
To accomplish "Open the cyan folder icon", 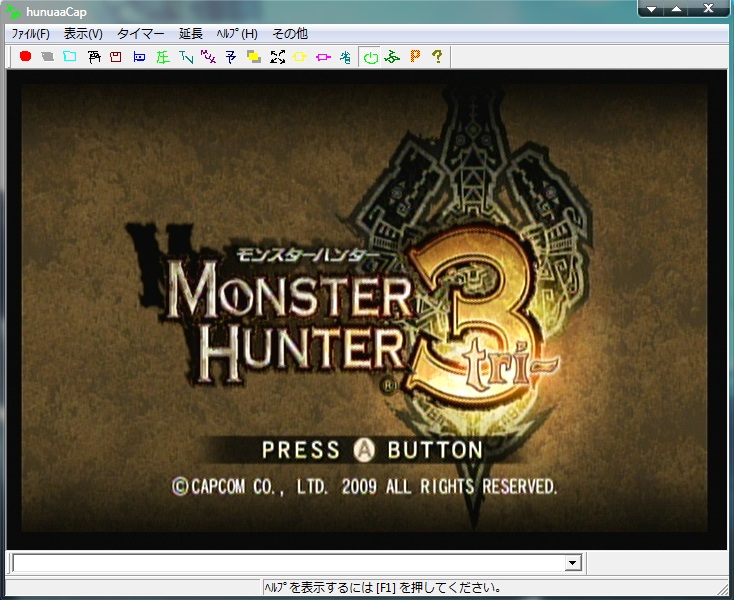I will tap(69, 57).
